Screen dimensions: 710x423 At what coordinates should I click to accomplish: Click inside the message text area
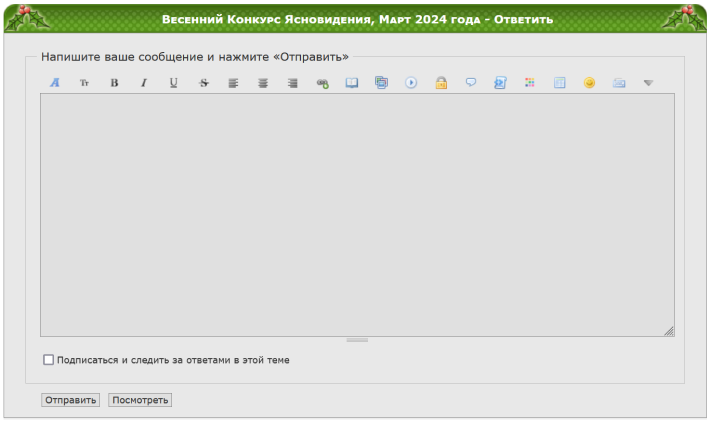[356, 214]
